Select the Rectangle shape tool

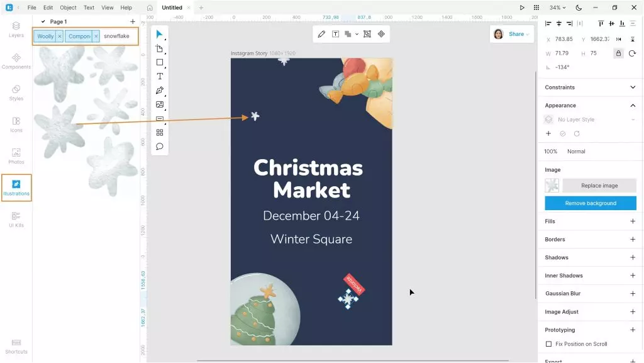coord(159,62)
